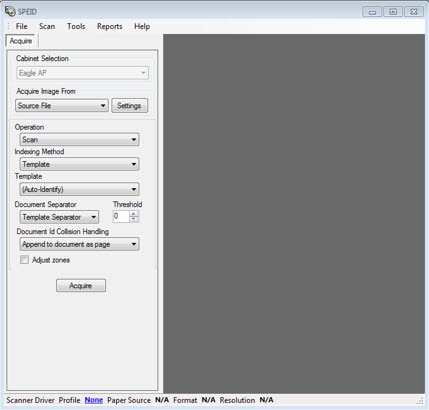Expand the Acquire Image From dropdown
This screenshot has width=429, height=410.
pyautogui.click(x=62, y=106)
